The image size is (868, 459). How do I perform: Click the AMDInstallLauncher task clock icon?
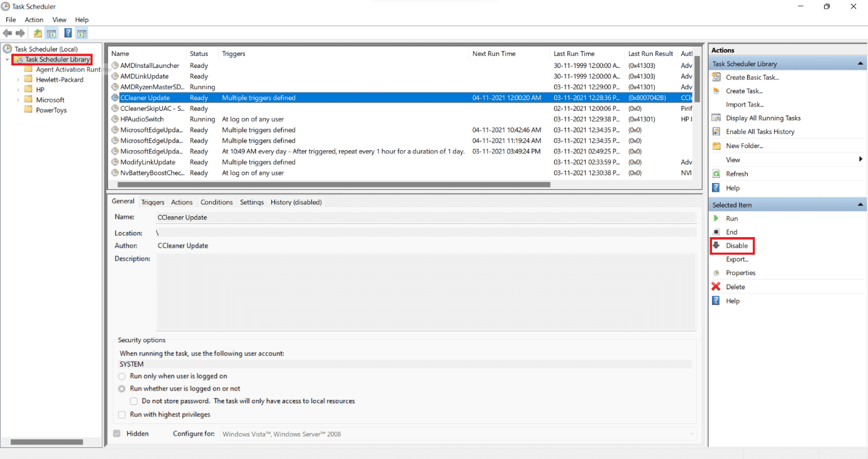115,65
